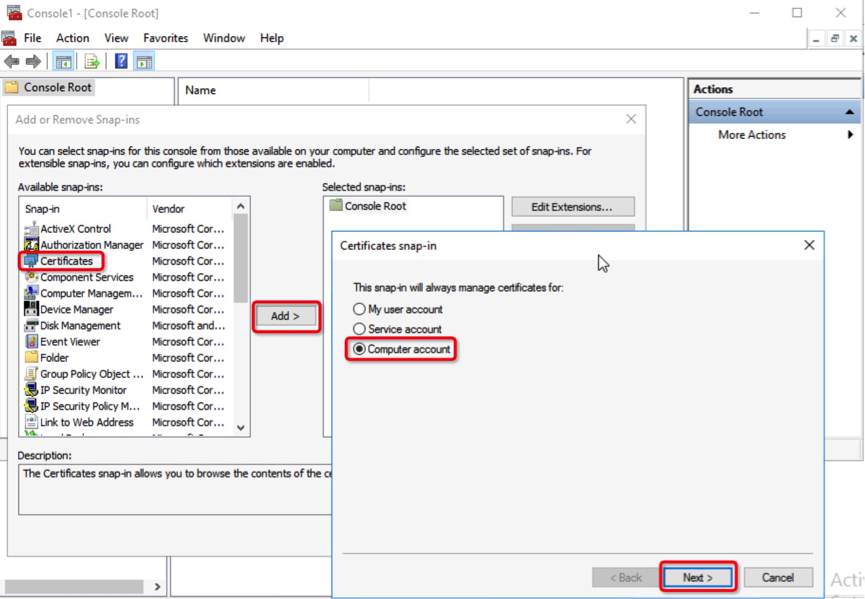The image size is (865, 599).
Task: Open the Favorites menu
Action: click(165, 38)
